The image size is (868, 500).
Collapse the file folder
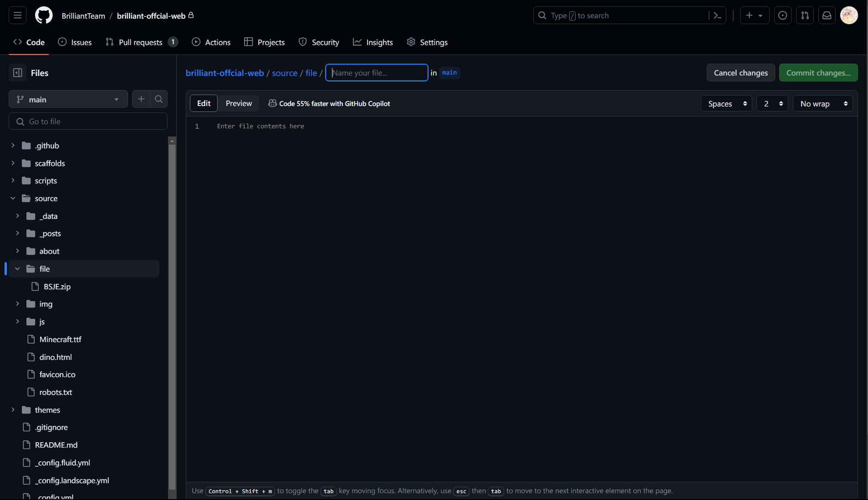coord(17,269)
